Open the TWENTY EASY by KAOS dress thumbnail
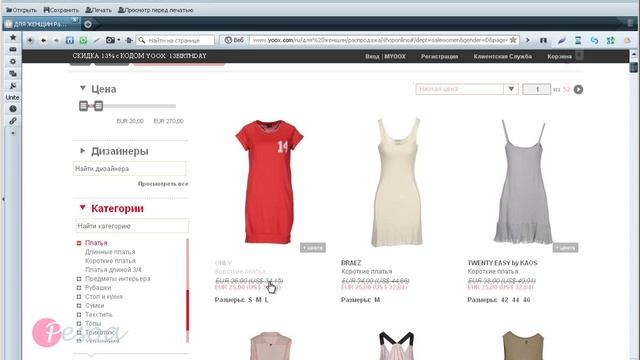This screenshot has height=360, width=640. click(523, 182)
